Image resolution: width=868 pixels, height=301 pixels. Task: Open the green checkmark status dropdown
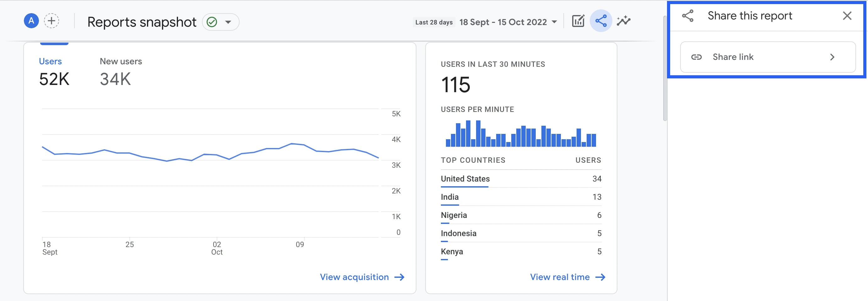pos(220,22)
